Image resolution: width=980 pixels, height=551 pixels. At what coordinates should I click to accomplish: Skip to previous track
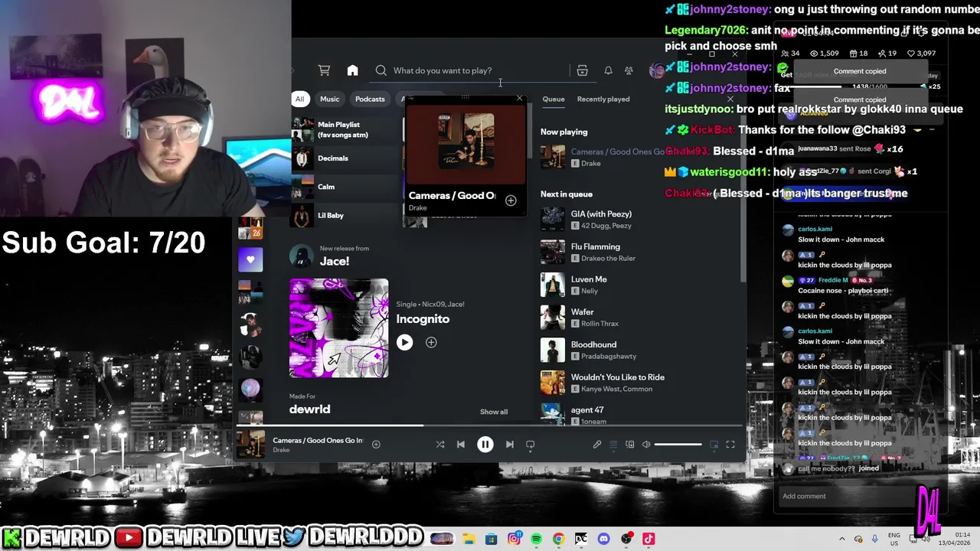(x=461, y=444)
